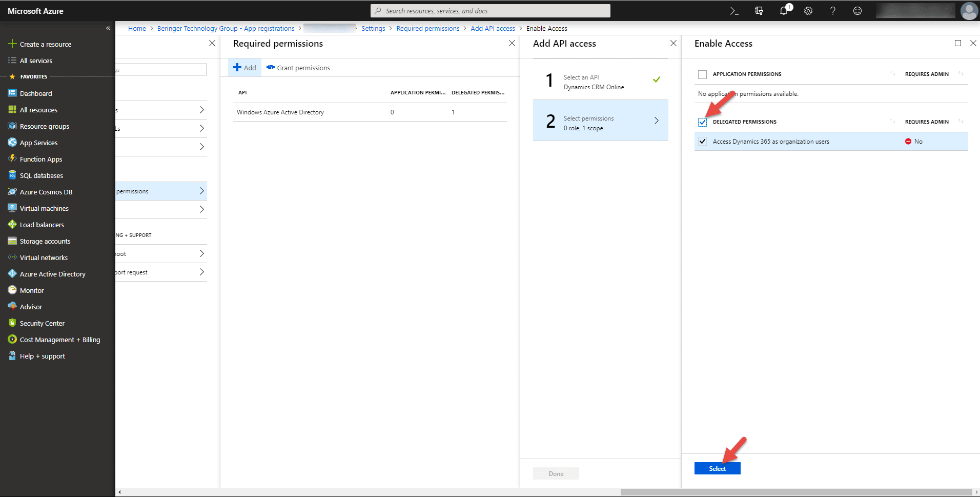Click the Select button

(x=717, y=468)
